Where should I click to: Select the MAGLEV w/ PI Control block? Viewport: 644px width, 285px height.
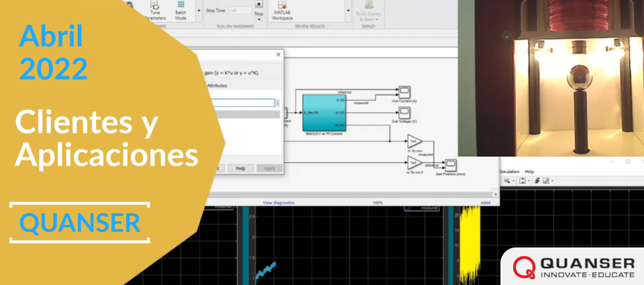(323, 113)
